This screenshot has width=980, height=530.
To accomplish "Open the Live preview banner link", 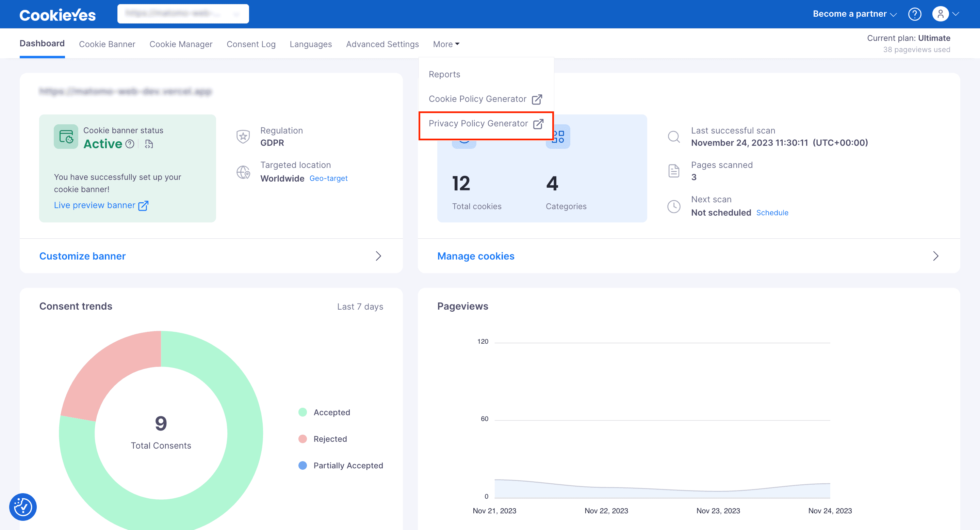I will [x=101, y=205].
